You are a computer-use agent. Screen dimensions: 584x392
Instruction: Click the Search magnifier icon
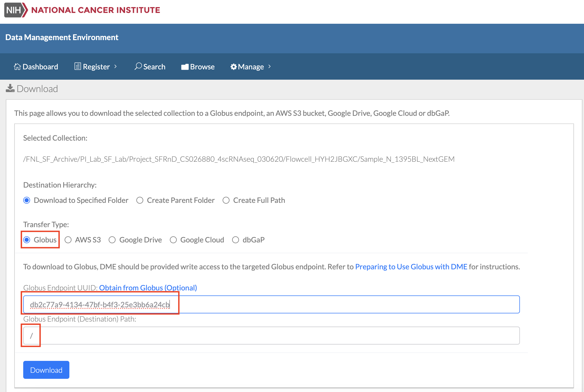[138, 66]
